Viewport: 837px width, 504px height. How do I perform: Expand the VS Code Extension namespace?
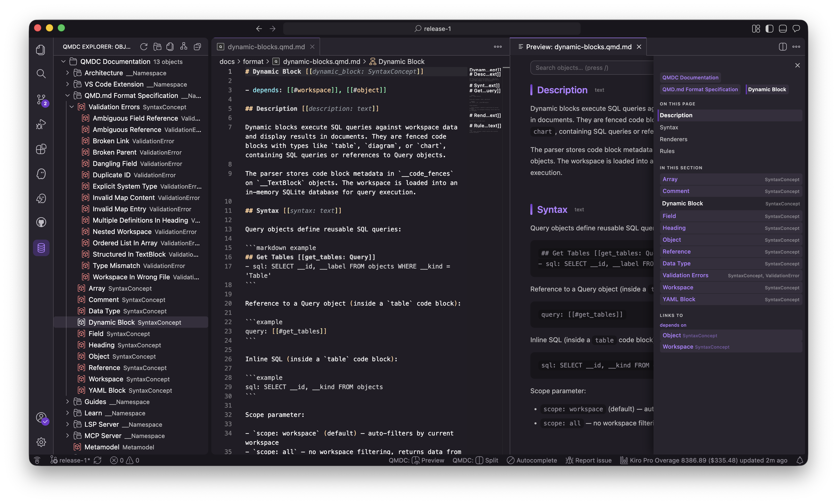(67, 84)
